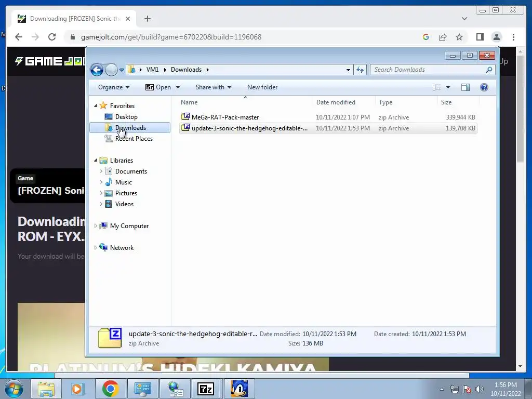Select update-3-sonic-the-hedgehog-editable zip file

point(328,128)
